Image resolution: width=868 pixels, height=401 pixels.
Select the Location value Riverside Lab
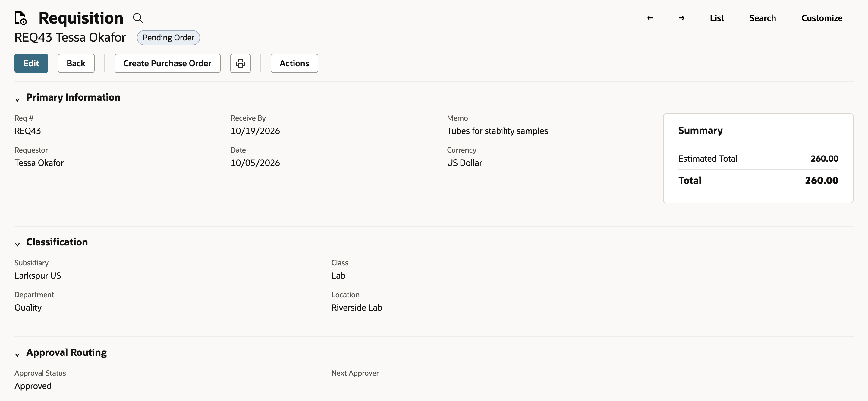tap(357, 307)
